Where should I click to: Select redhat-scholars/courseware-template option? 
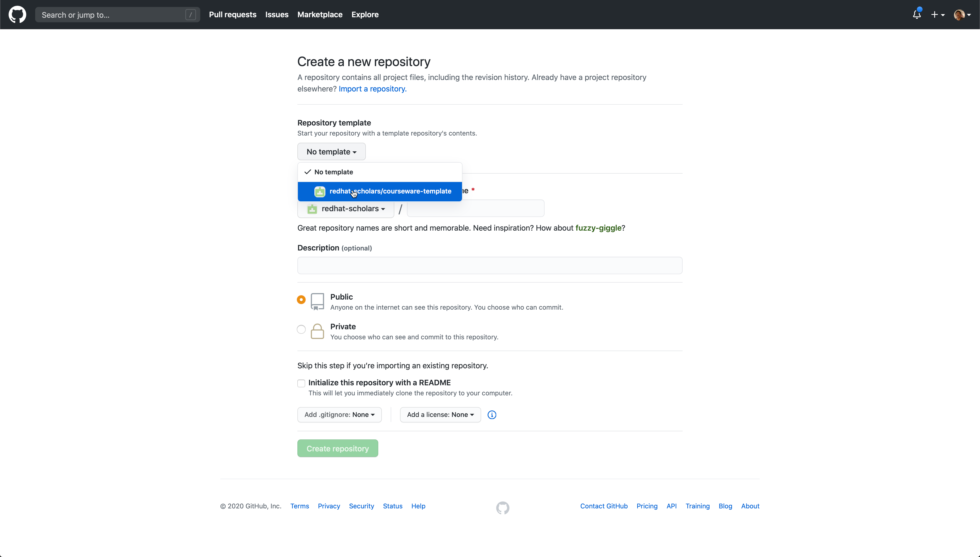(x=379, y=191)
